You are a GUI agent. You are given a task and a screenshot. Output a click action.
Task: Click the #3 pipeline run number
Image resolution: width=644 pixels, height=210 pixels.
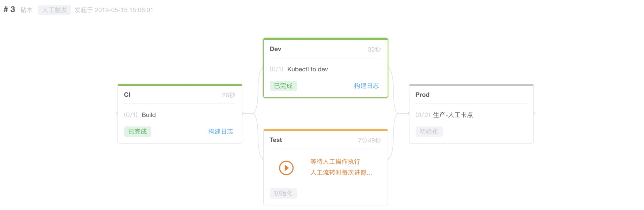9,9
